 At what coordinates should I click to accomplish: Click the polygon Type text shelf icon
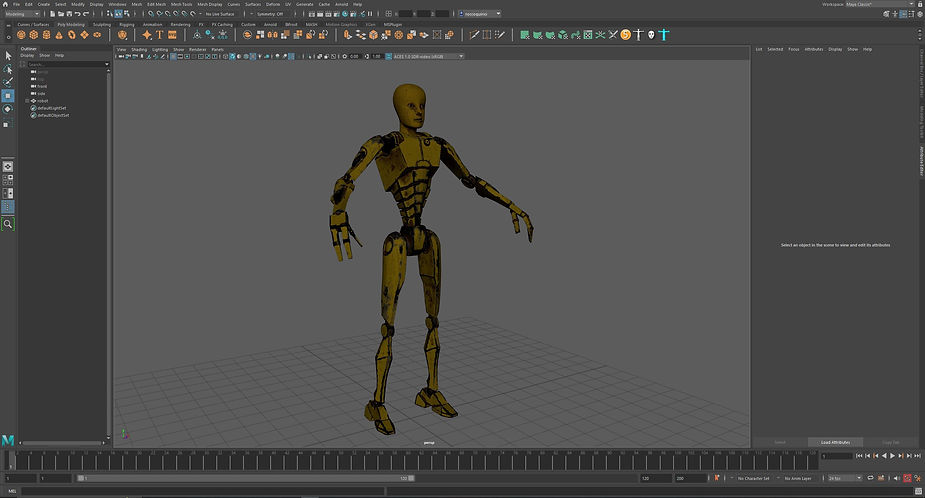pyautogui.click(x=159, y=35)
